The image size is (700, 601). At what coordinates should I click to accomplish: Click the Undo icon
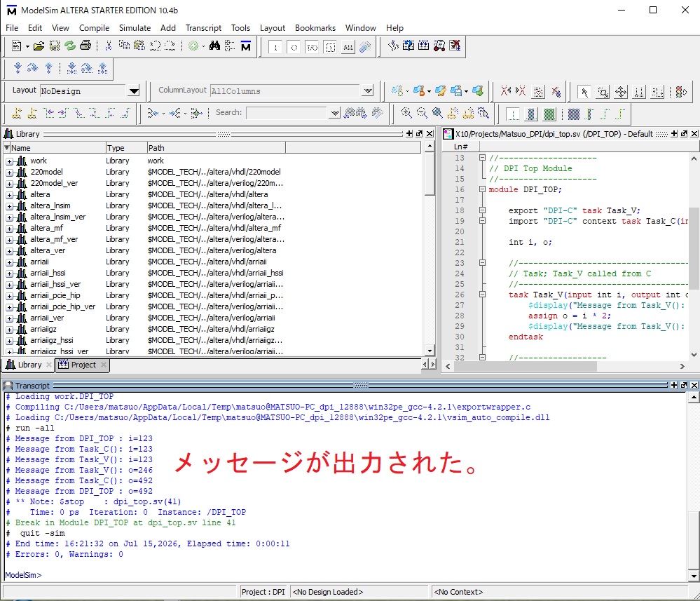(155, 46)
